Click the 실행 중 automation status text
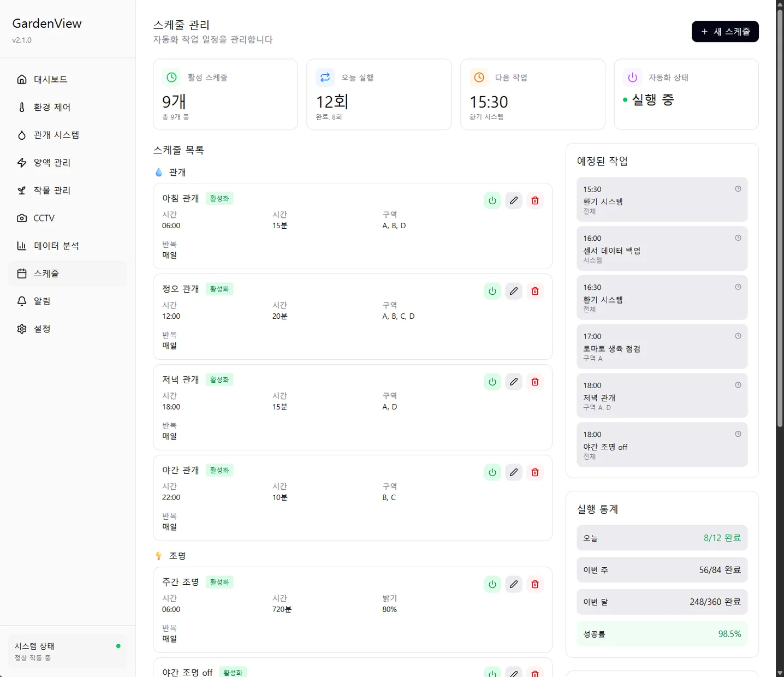This screenshot has width=784, height=677. 653,100
